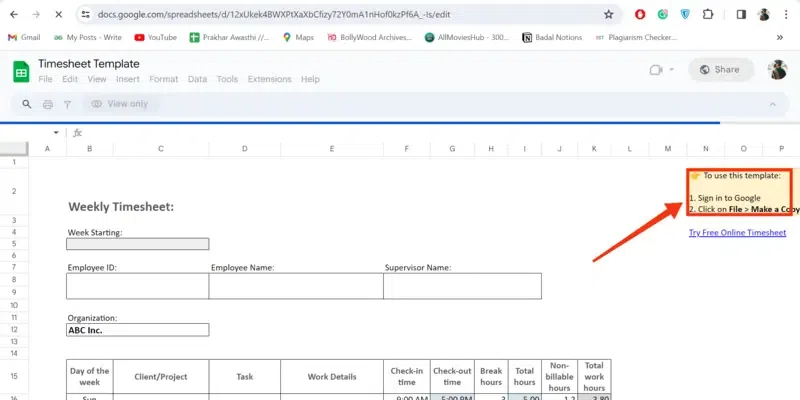Open the red Opera extension icon
The image size is (800, 400).
coord(640,15)
